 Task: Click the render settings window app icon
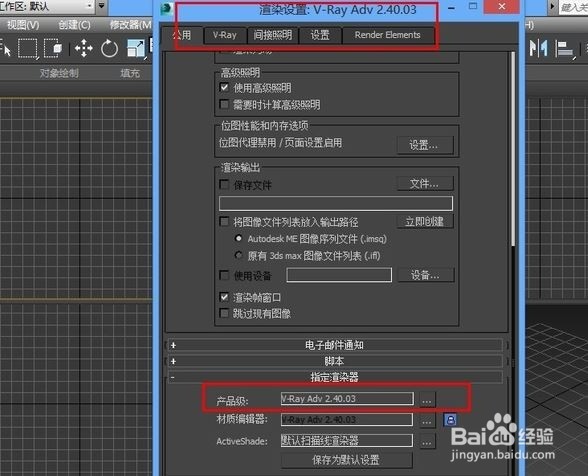coord(166,9)
